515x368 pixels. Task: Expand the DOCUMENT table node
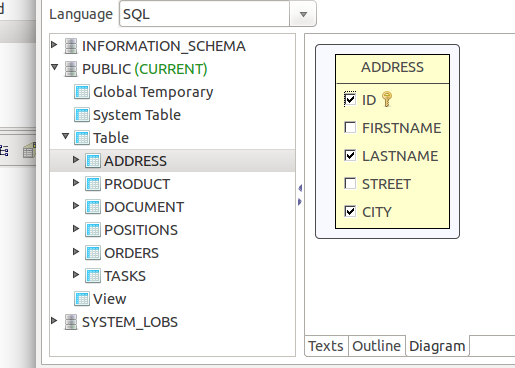(x=76, y=205)
